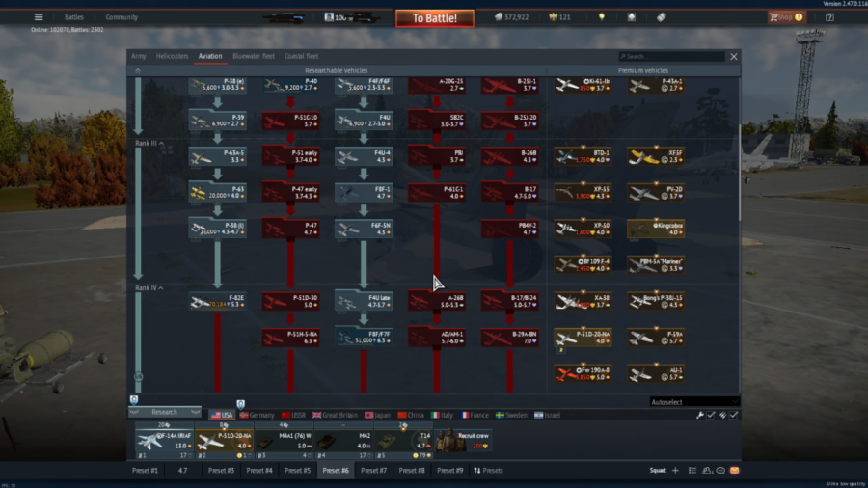
Task: Click the vehicle search field
Action: (x=673, y=57)
